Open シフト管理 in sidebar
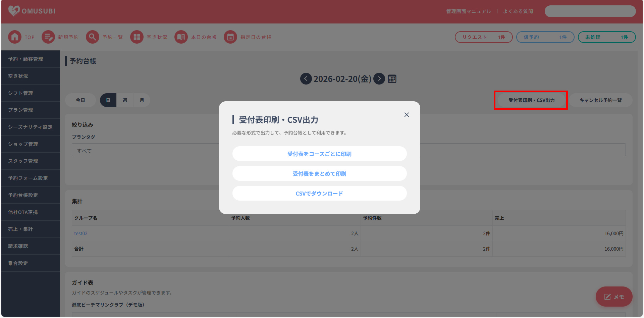This screenshot has height=318, width=644. (x=20, y=93)
